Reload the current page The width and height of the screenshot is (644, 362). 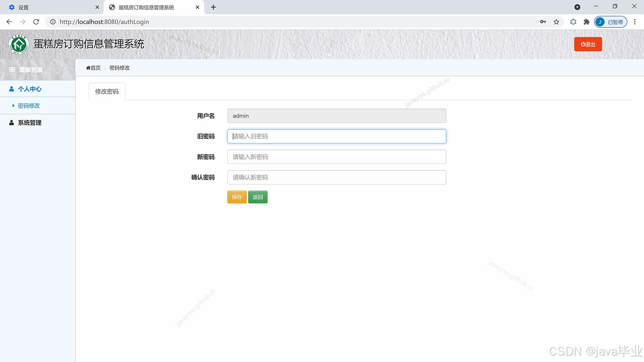tap(36, 22)
